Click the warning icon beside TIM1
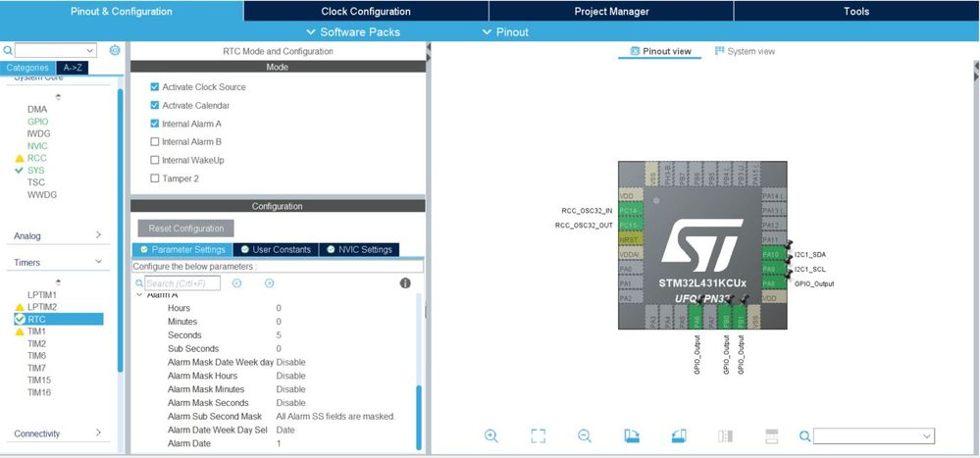This screenshot has height=458, width=980. [20, 331]
